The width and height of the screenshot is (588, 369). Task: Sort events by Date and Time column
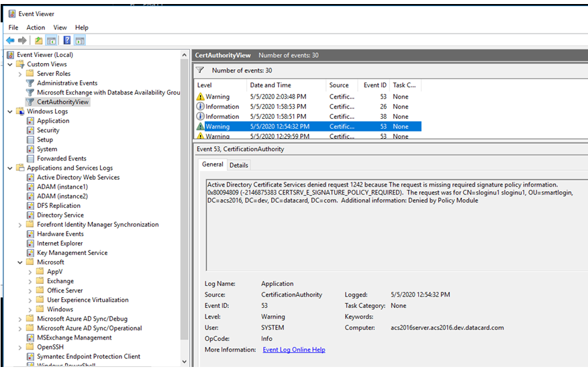[x=271, y=85]
